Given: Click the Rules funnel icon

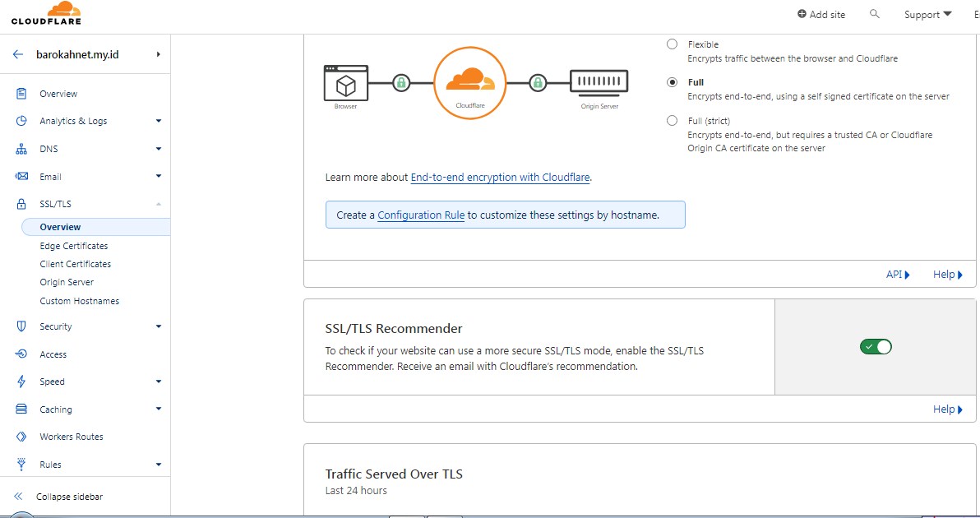Looking at the screenshot, I should (x=21, y=465).
